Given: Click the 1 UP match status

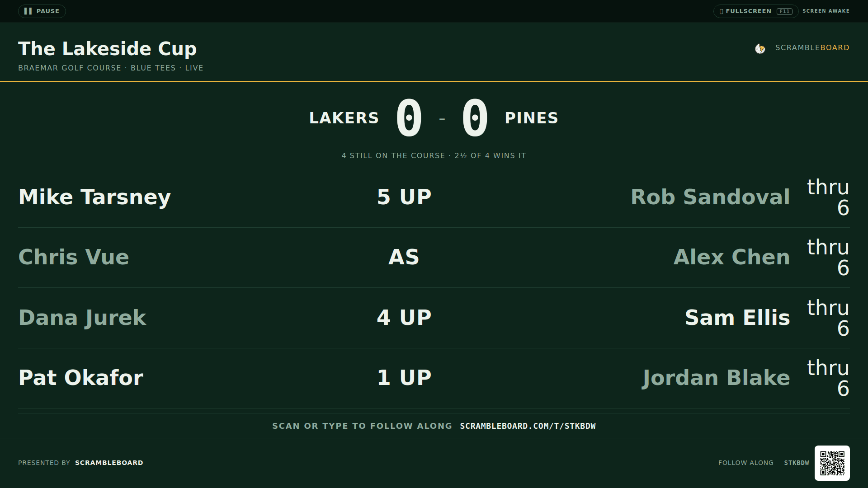Looking at the screenshot, I should click(x=404, y=378).
